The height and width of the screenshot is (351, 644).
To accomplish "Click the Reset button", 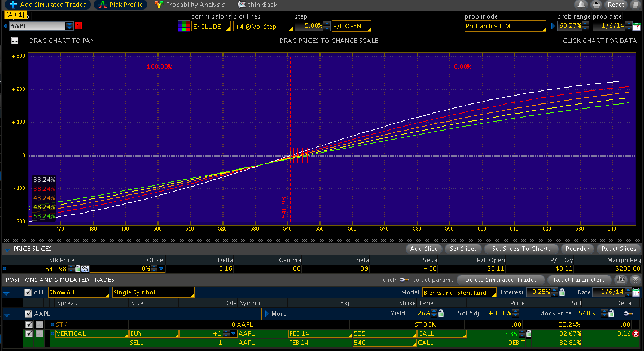I will pos(616,5).
